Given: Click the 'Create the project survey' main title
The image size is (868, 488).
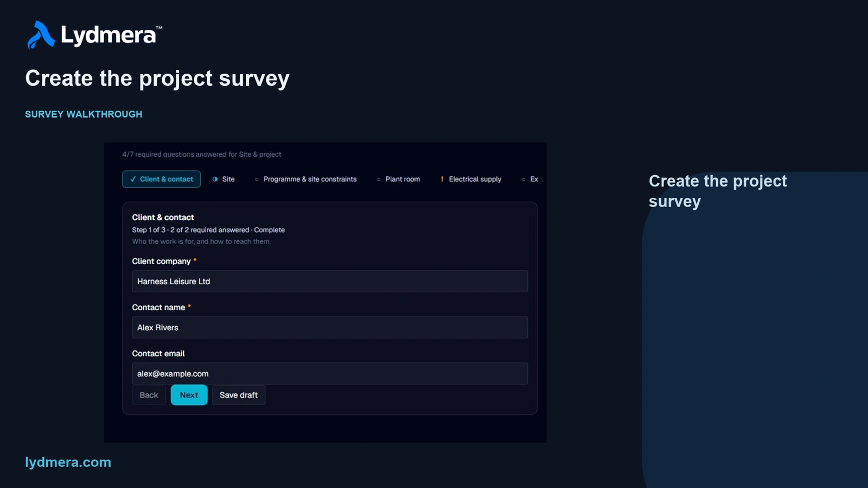Looking at the screenshot, I should click(x=157, y=79).
